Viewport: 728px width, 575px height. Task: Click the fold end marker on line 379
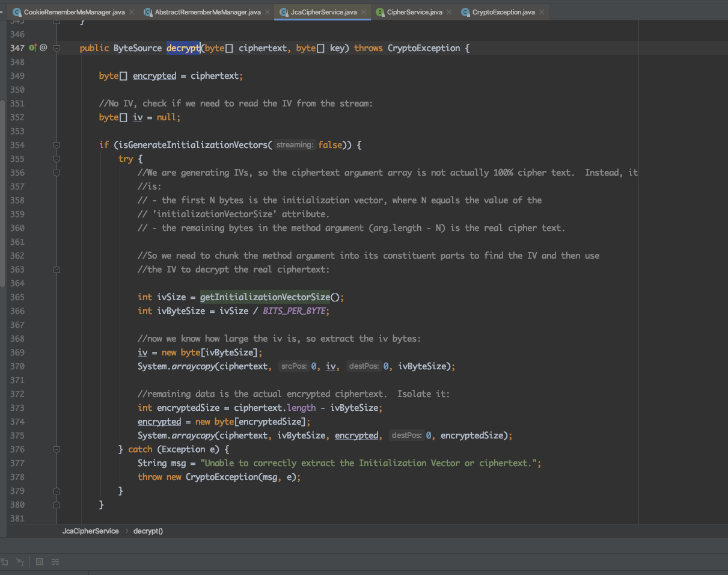click(x=57, y=491)
